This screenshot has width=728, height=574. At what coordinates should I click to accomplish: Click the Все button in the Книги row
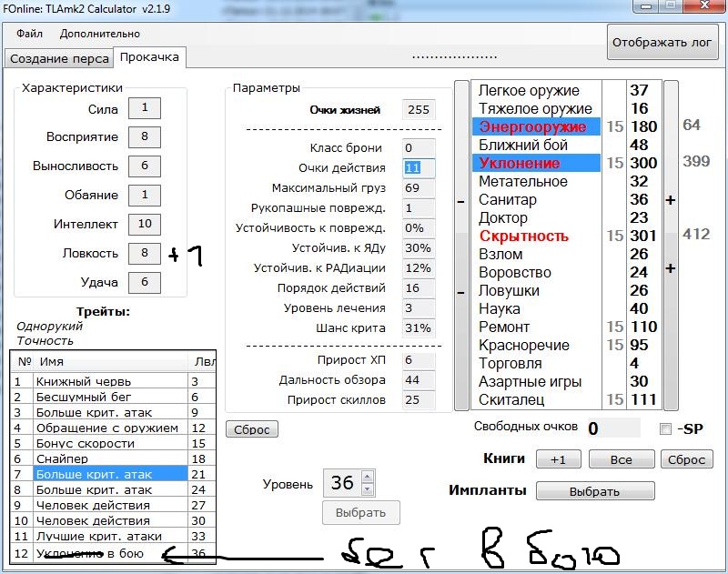click(x=621, y=459)
